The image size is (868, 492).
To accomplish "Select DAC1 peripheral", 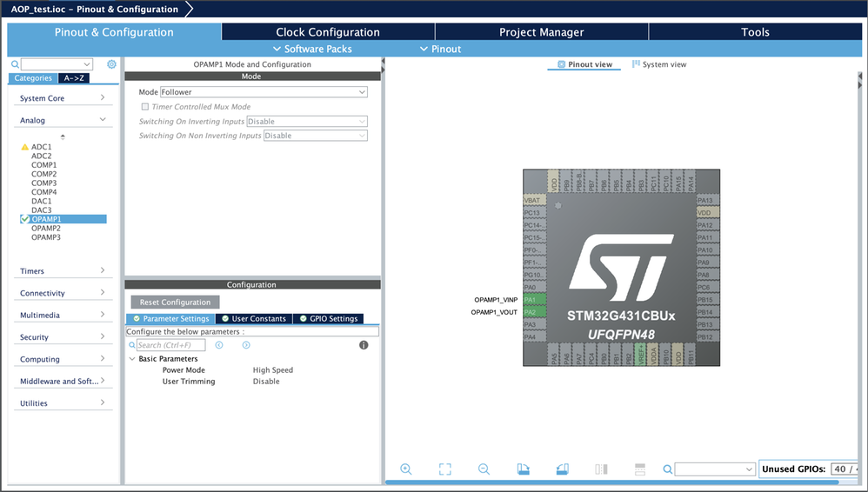I will [42, 201].
